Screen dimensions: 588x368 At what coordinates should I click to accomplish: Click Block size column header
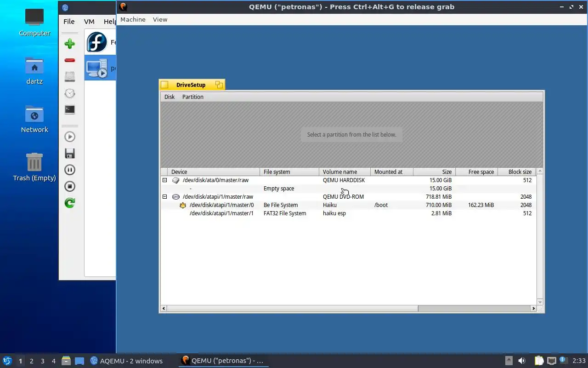point(517,172)
